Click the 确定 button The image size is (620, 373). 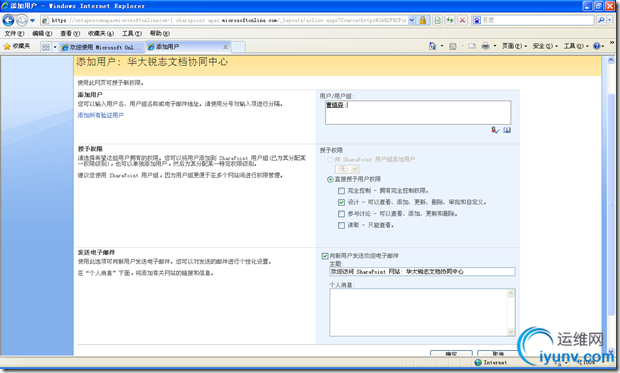tap(451, 353)
